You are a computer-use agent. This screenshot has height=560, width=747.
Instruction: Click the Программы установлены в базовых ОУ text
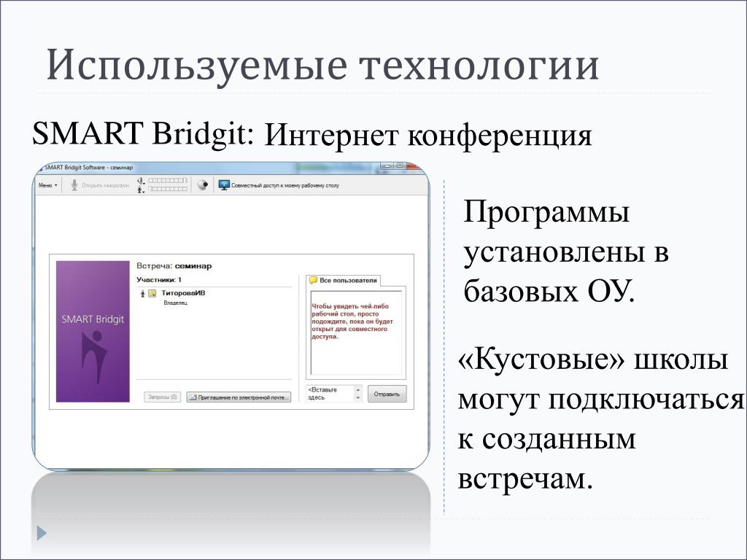pos(566,252)
